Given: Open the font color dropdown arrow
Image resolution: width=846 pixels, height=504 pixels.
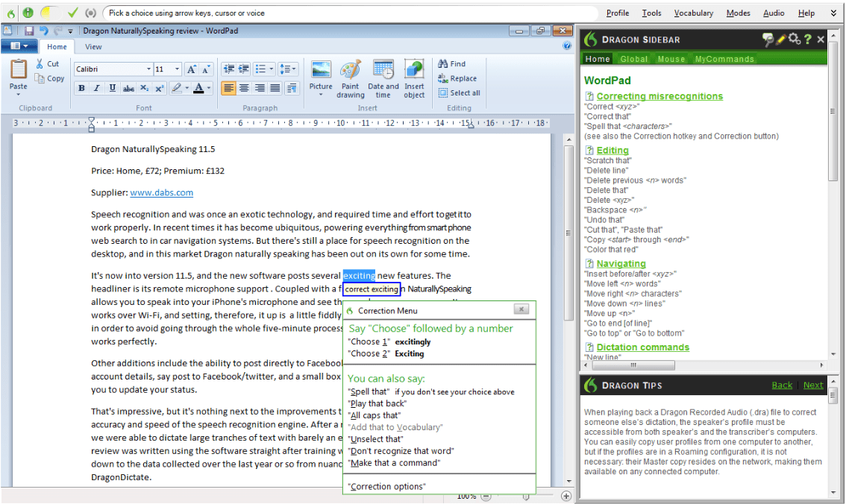Looking at the screenshot, I should (x=209, y=88).
